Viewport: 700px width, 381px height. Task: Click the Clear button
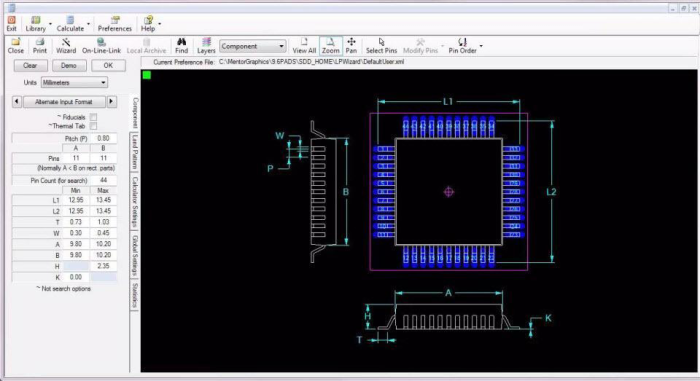point(30,66)
